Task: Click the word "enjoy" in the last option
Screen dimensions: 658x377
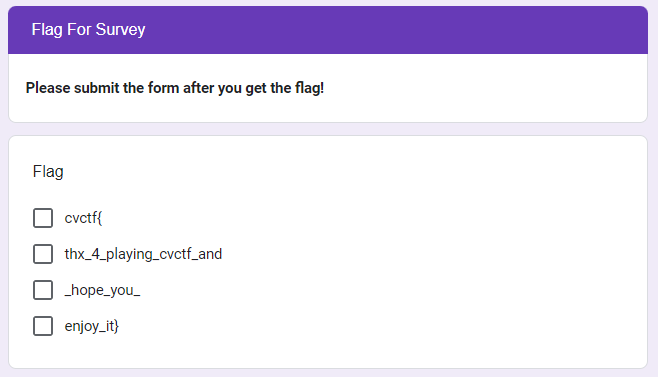Action: point(81,326)
